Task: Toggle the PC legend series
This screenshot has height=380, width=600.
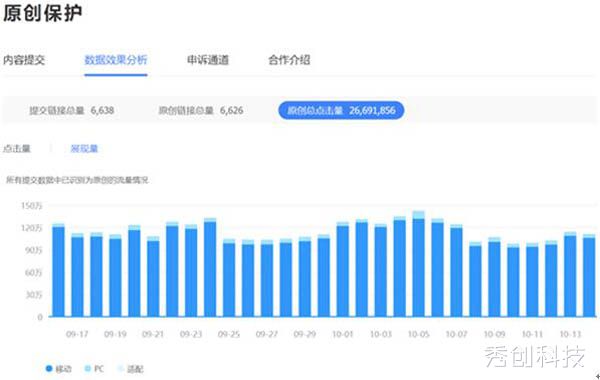Action: (94, 369)
